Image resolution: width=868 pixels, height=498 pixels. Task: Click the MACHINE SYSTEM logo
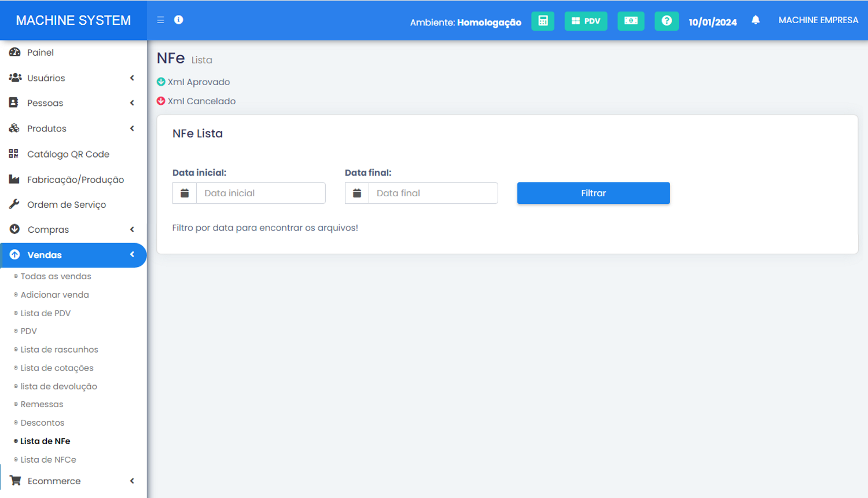tap(73, 20)
